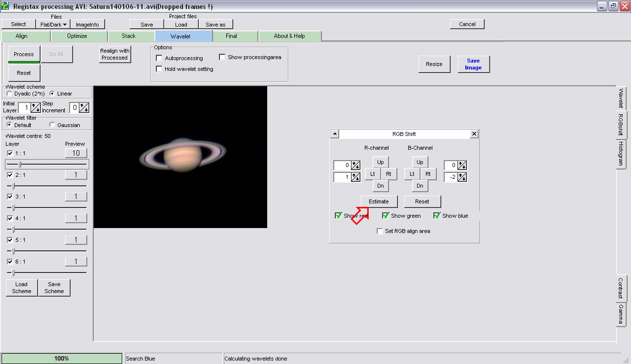631x364 pixels.
Task: Click Load Scheme button
Action: coord(22,288)
